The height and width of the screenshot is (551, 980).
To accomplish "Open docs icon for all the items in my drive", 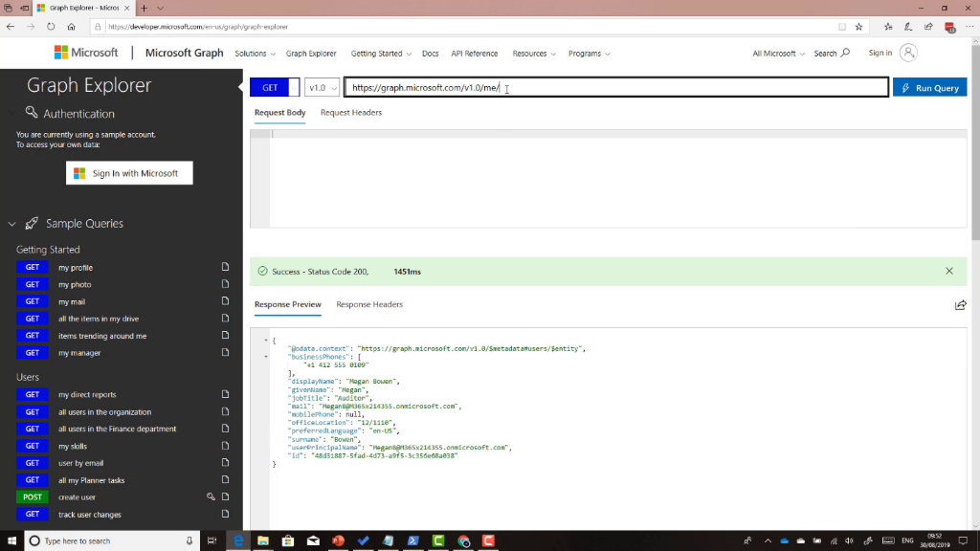I will click(225, 318).
